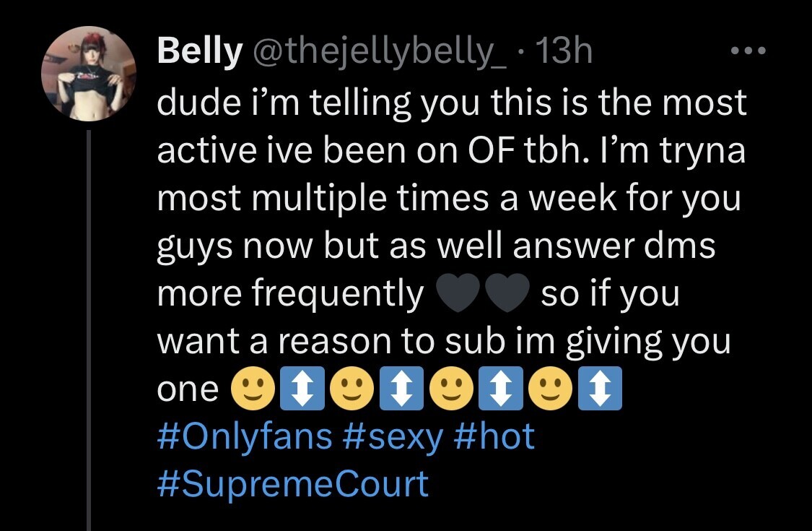Click the first up-down arrow emoji

tap(301, 389)
